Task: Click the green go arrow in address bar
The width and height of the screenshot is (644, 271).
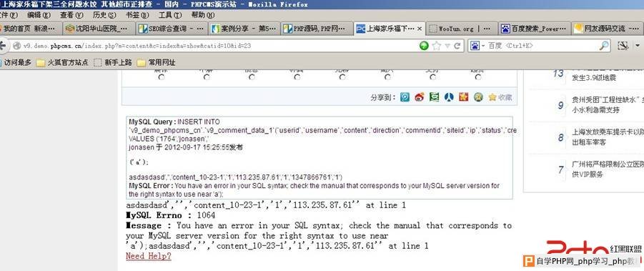Action: point(425,46)
